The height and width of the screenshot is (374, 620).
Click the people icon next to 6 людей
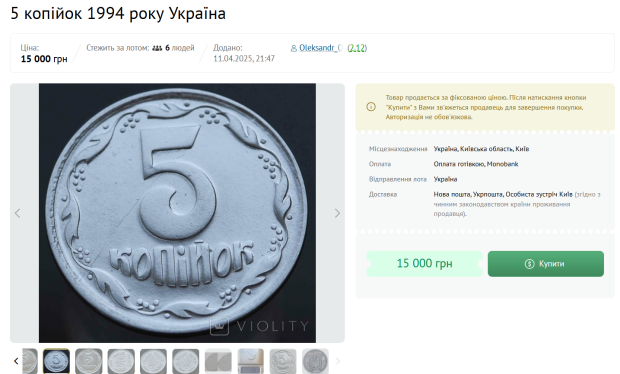(157, 48)
